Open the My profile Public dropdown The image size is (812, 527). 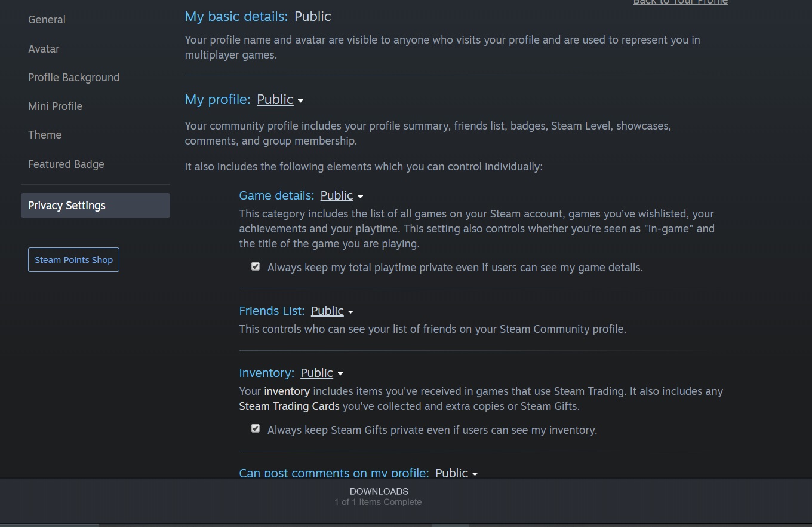280,100
